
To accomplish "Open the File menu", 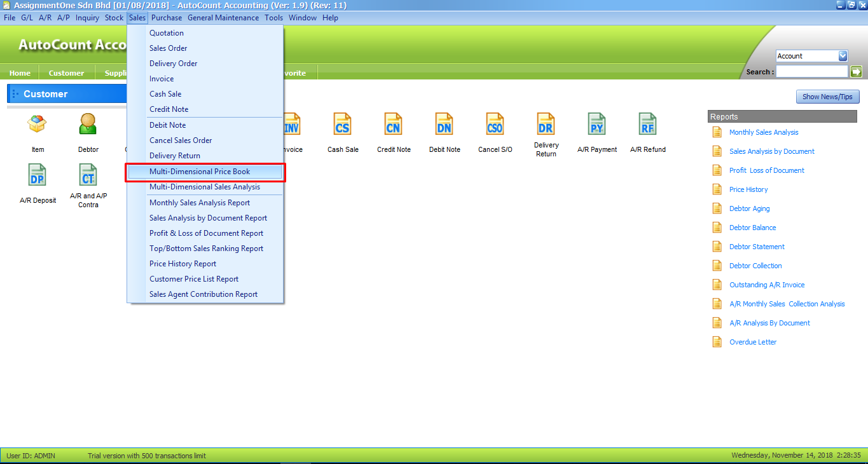I will pyautogui.click(x=10, y=18).
